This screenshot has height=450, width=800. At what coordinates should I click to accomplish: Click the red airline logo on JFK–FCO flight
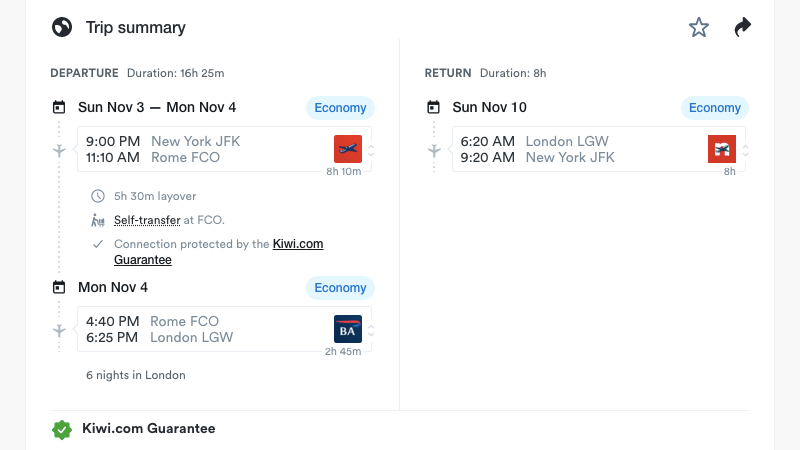[x=348, y=149]
